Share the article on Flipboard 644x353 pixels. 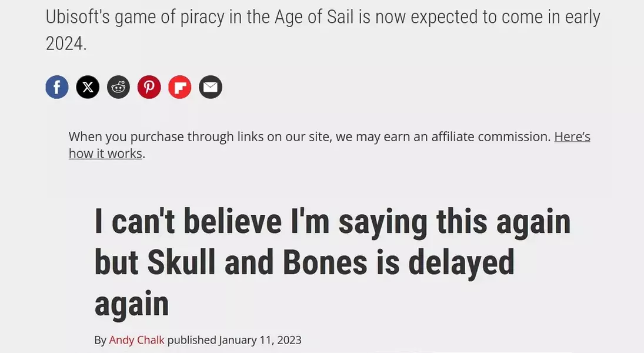tap(180, 88)
